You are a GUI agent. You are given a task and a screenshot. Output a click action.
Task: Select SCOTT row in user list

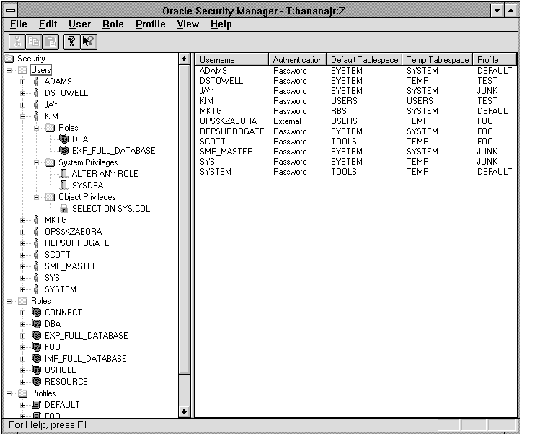(356, 142)
